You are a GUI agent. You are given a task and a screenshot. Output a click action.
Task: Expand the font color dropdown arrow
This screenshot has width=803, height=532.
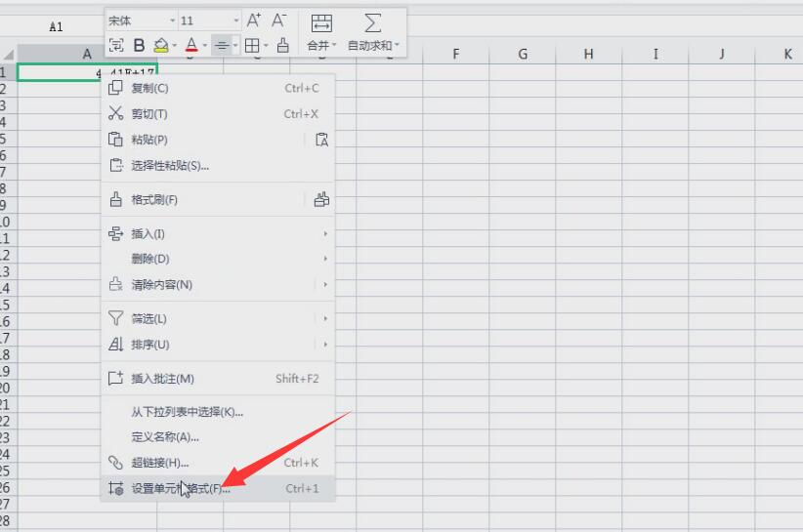(203, 46)
